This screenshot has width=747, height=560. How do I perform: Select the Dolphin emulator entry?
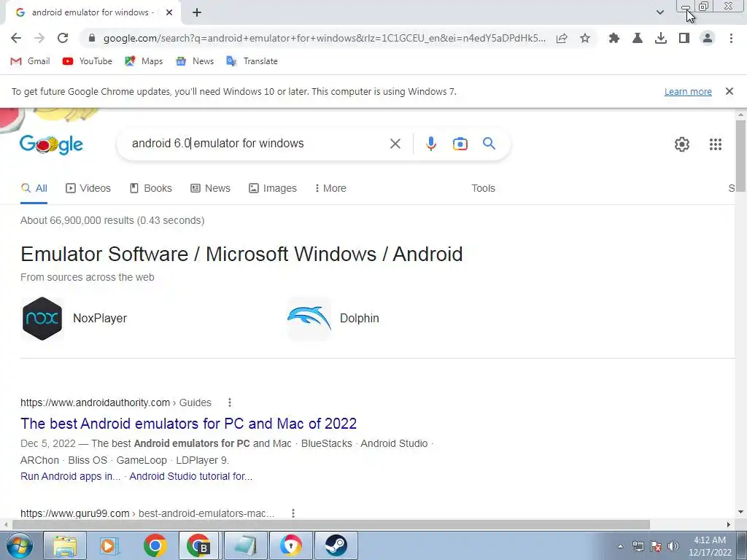click(333, 319)
